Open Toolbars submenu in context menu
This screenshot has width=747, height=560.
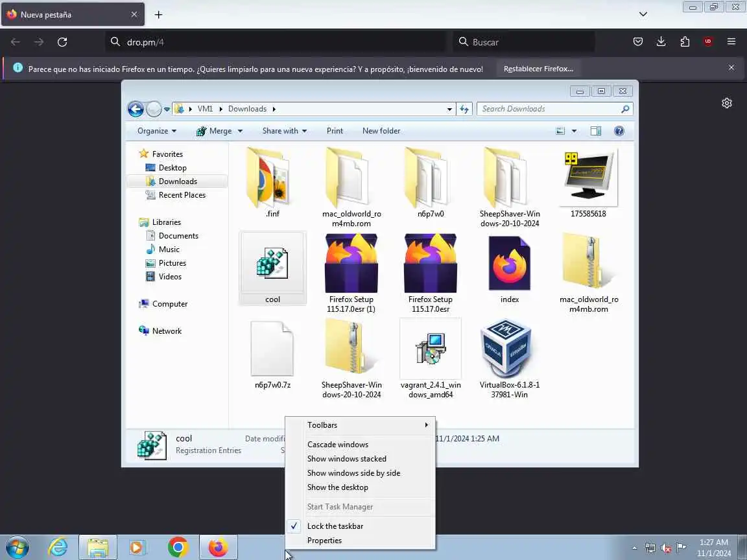click(360, 425)
